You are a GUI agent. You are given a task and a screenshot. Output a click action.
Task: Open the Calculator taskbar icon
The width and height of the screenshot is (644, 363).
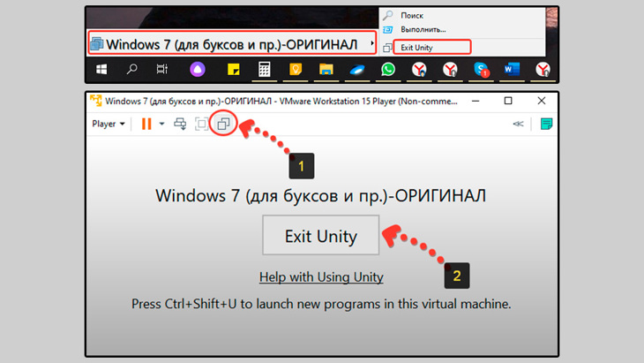tap(264, 70)
